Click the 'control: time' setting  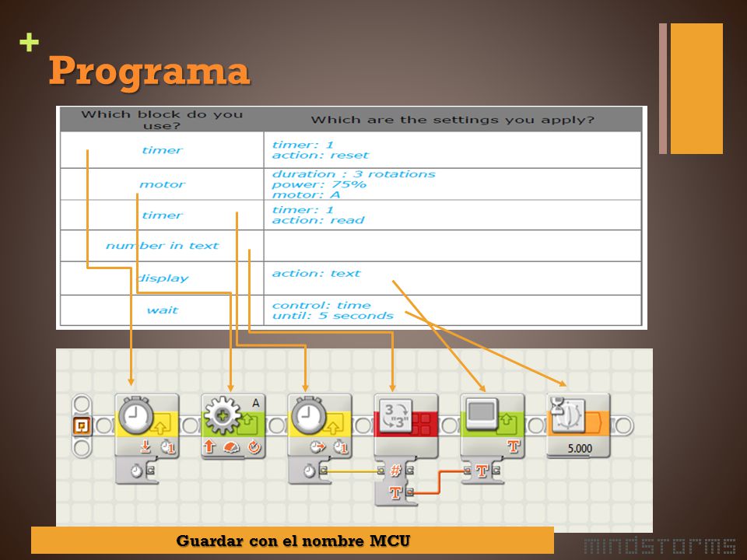(x=321, y=305)
